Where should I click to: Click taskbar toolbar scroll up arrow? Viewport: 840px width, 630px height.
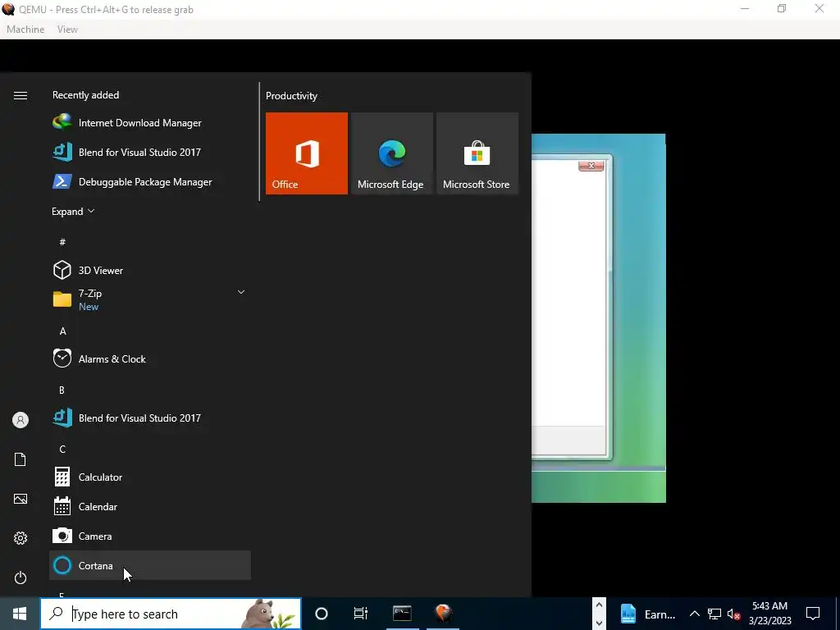tap(599, 605)
